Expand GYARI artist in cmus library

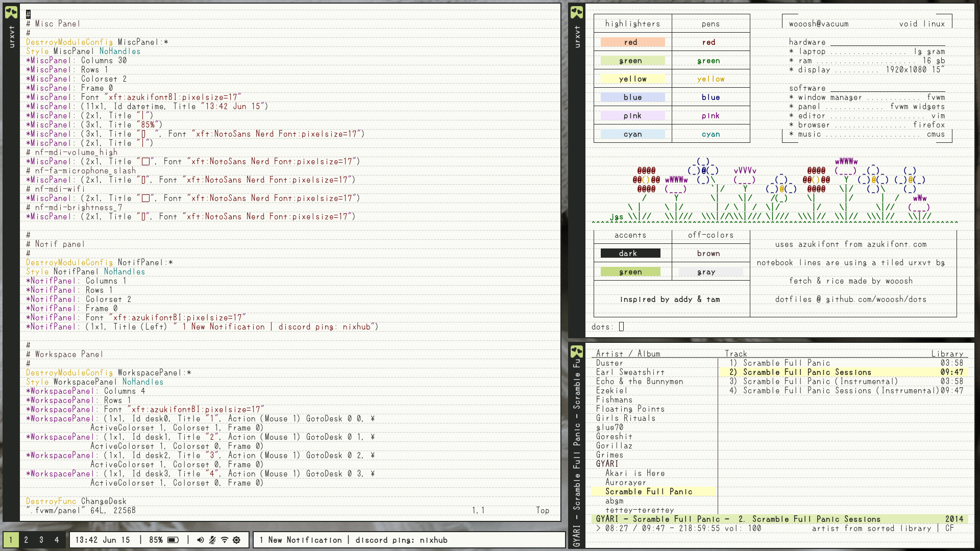point(607,464)
